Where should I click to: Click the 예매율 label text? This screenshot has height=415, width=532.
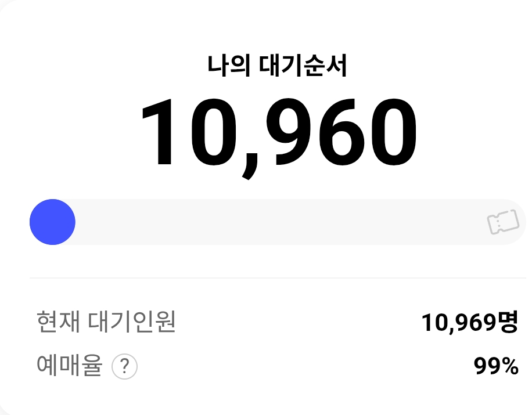click(x=69, y=366)
